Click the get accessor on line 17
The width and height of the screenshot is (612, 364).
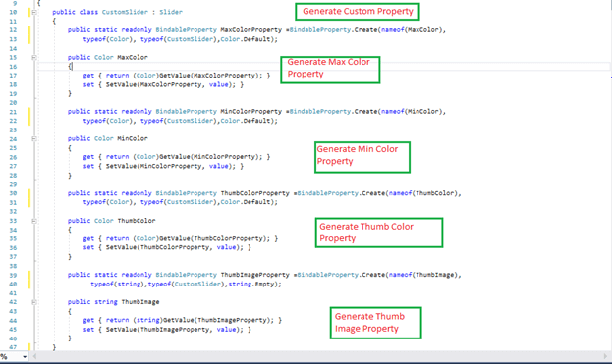tap(88, 76)
